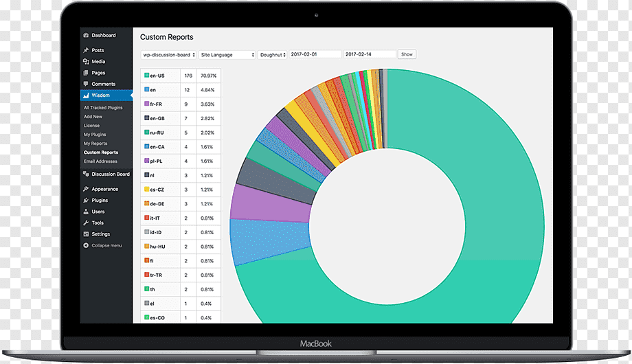Open the Email Addresses link
Image resolution: width=632 pixels, height=364 pixels.
[100, 161]
